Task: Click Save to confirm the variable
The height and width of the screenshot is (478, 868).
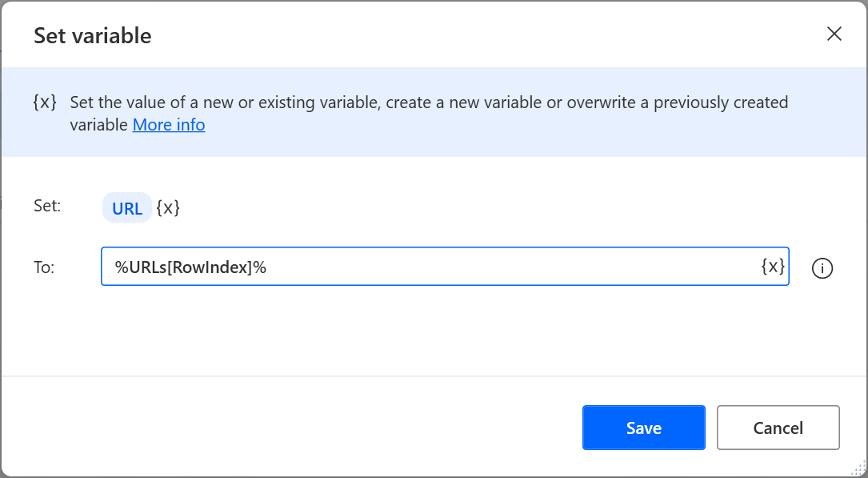Action: coord(643,428)
